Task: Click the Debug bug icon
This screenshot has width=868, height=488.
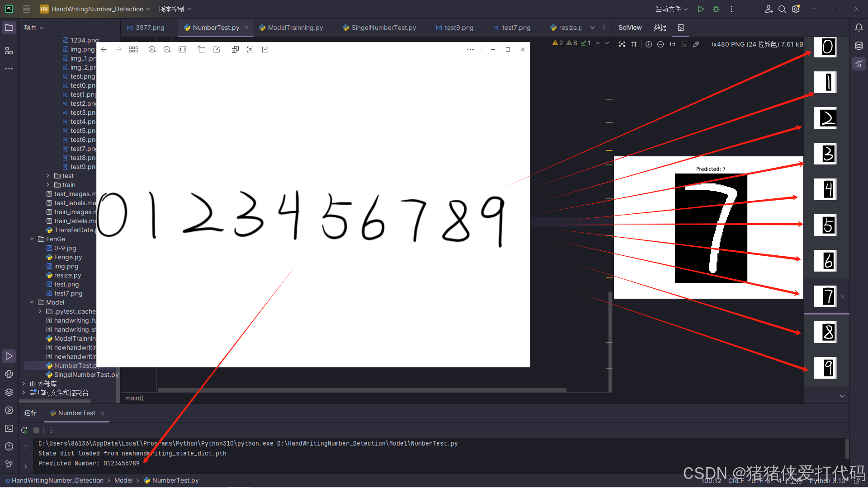Action: [716, 9]
